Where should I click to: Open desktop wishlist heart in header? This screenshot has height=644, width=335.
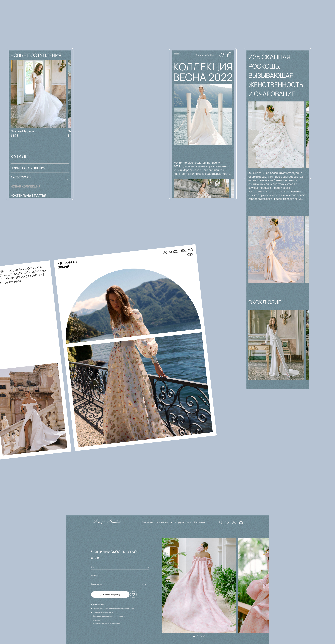point(227,522)
